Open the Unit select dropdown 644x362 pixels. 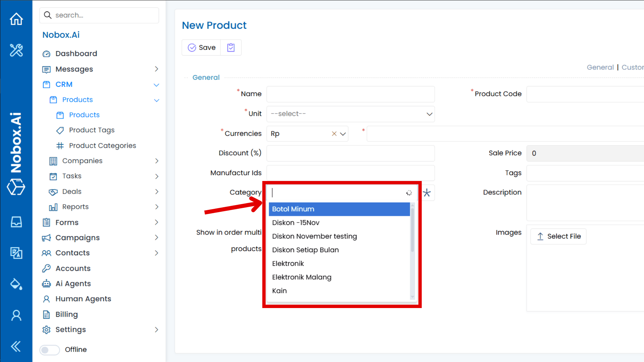(x=429, y=114)
